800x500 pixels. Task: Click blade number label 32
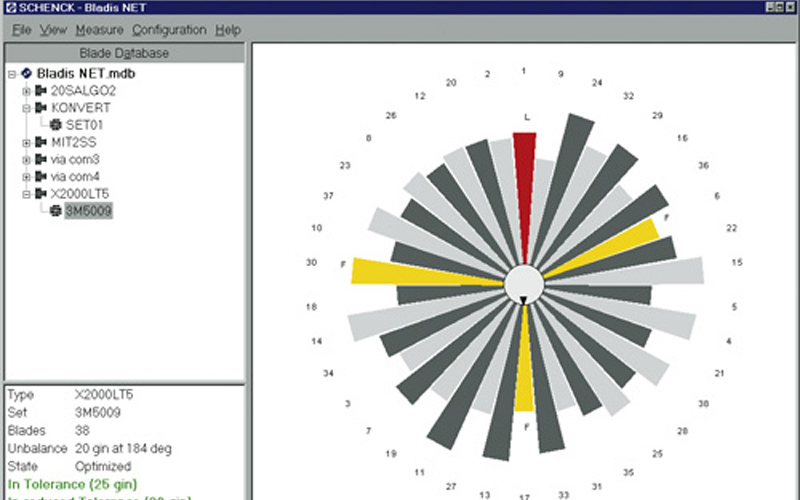tap(629, 96)
